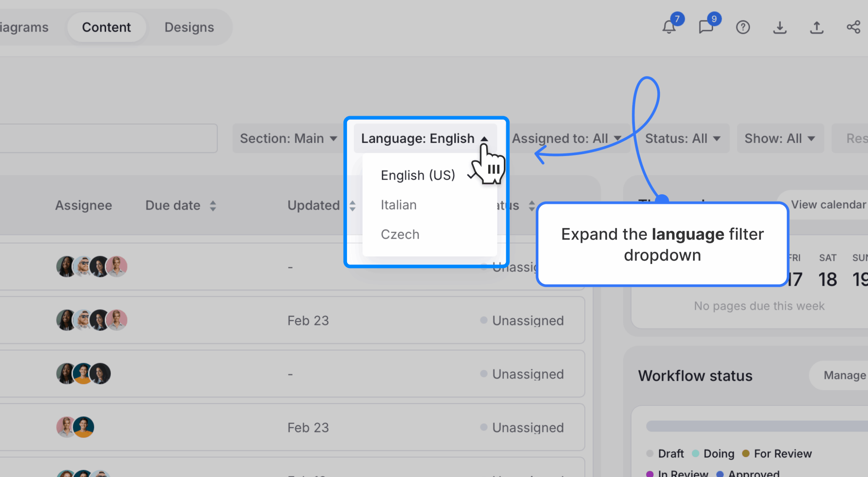Collapse the Language: English dropdown
Image resolution: width=868 pixels, height=477 pixels.
point(425,138)
